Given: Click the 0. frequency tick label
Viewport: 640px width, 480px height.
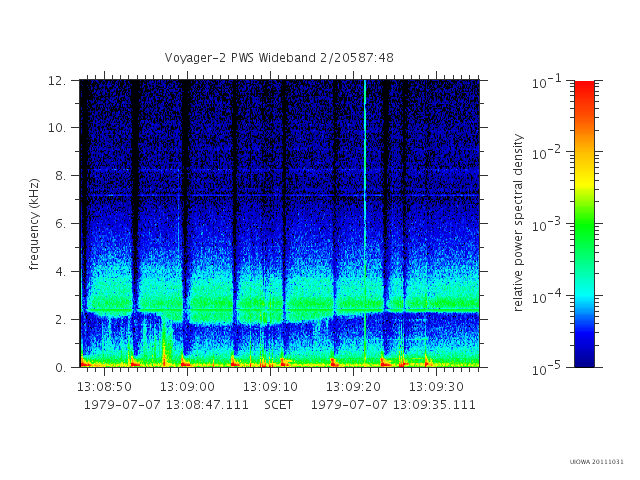Looking at the screenshot, I should click(x=60, y=367).
